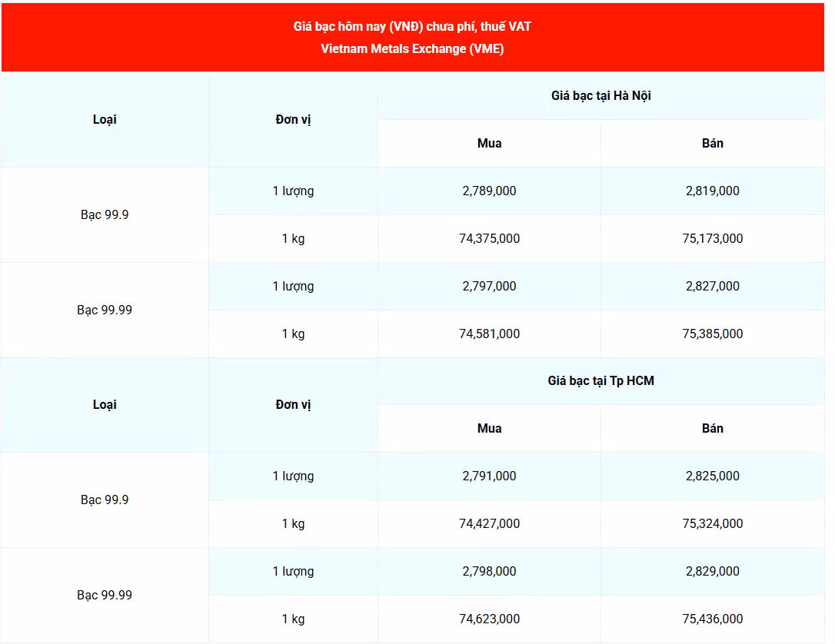
Task: Select the "Vietnam Metals Exchange (VME)" header line
Action: point(412,49)
